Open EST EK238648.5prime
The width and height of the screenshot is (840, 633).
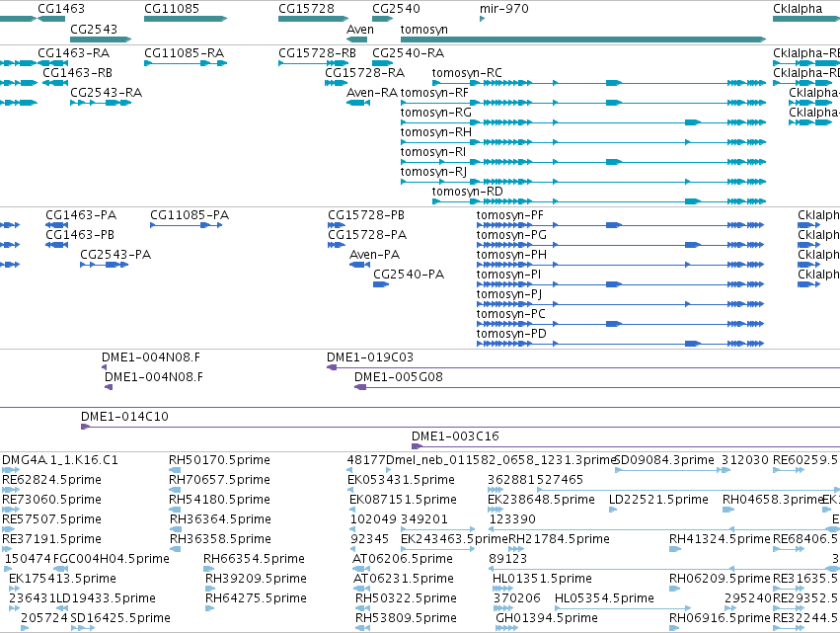click(541, 500)
